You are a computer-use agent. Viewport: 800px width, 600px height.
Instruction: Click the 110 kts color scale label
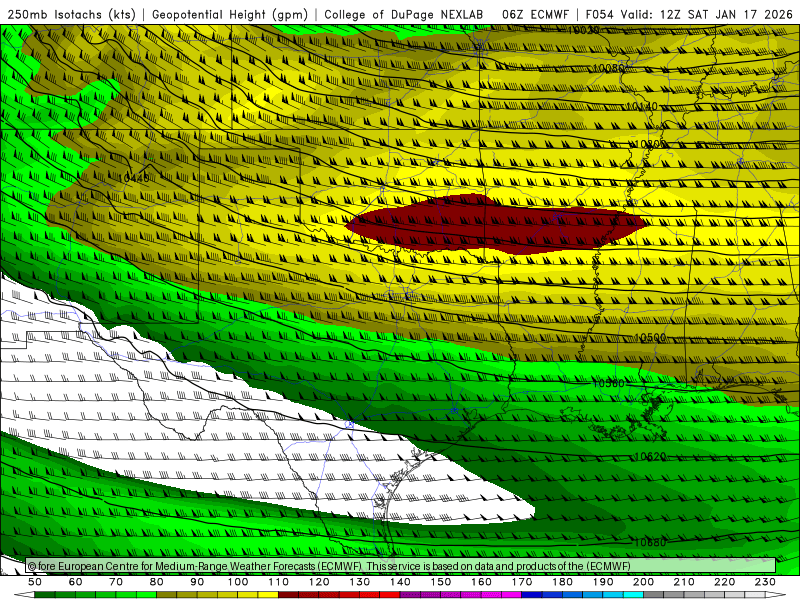279,582
